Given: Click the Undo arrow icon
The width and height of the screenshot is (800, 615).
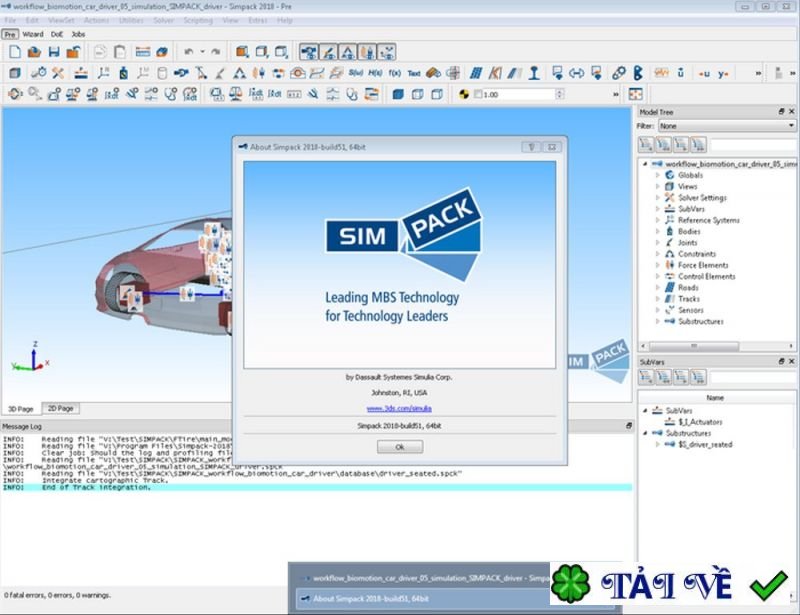Looking at the screenshot, I should (x=188, y=52).
